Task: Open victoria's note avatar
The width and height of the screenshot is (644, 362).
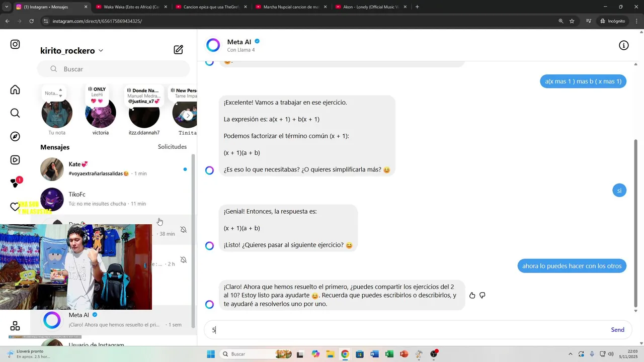Action: (101, 114)
